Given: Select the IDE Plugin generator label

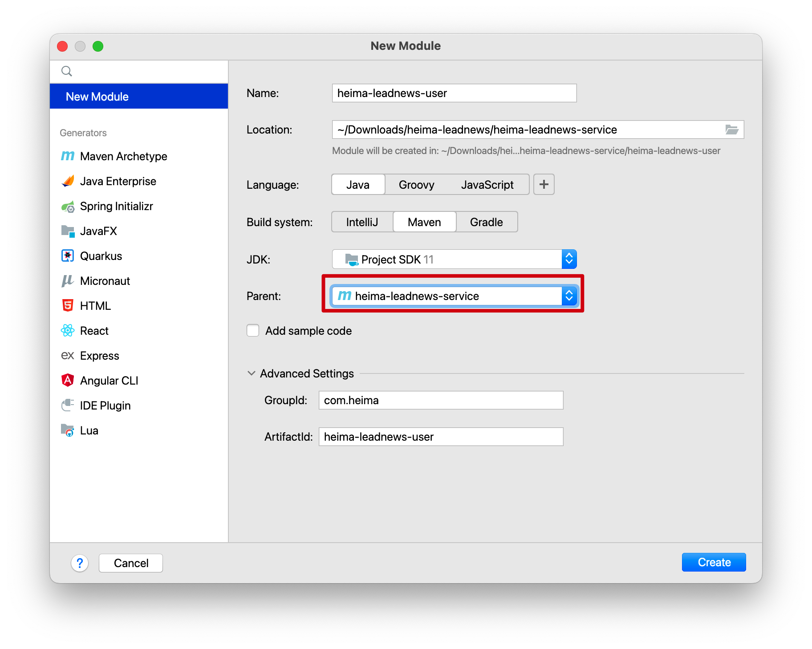Looking at the screenshot, I should (x=106, y=406).
